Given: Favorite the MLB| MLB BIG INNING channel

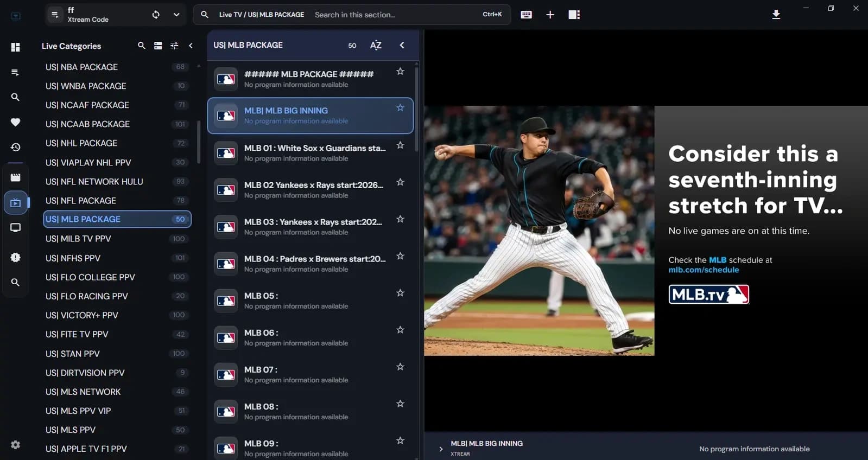Looking at the screenshot, I should [400, 108].
